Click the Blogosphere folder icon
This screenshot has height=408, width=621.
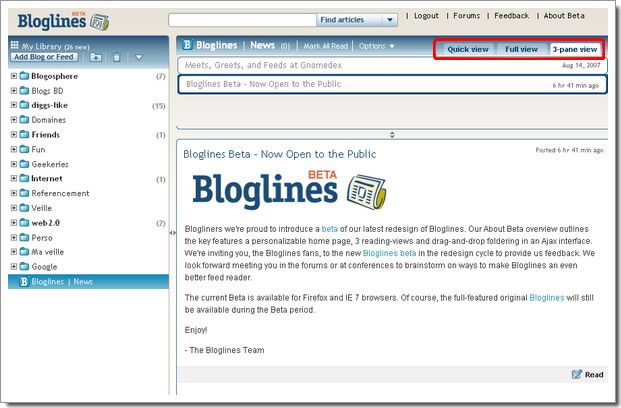(24, 76)
